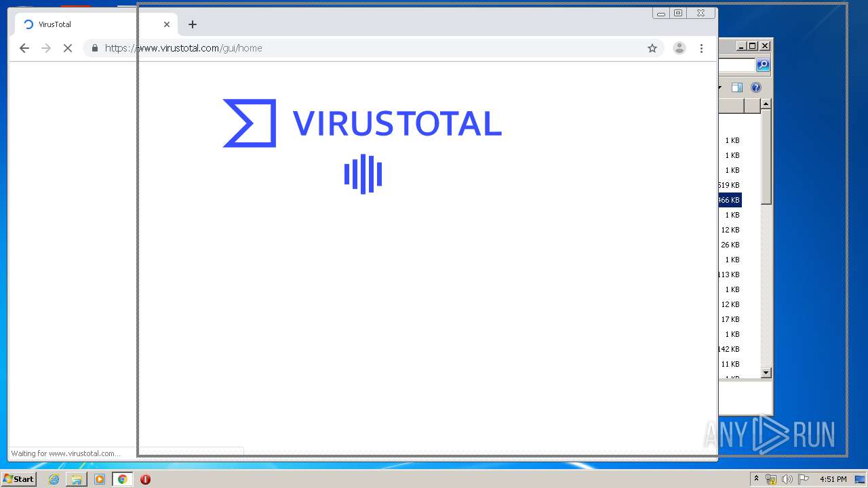Launch Internet Explorer from taskbar
This screenshot has height=488, width=868.
coord(54,479)
